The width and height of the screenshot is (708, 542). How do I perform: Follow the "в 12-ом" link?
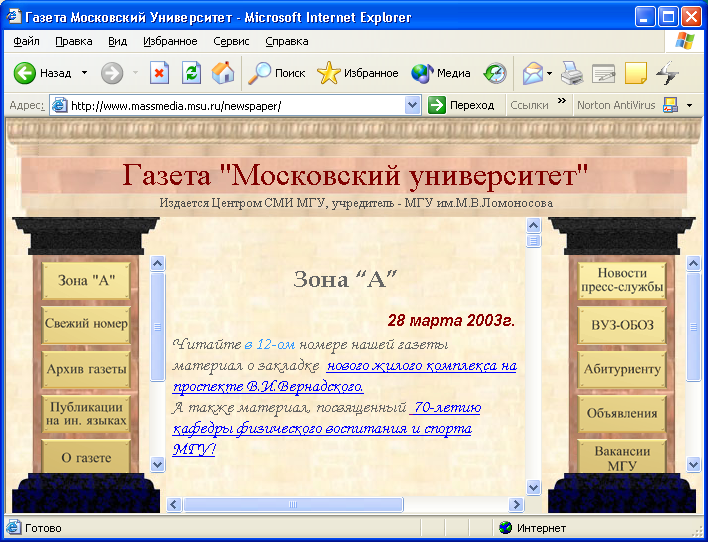tap(270, 345)
